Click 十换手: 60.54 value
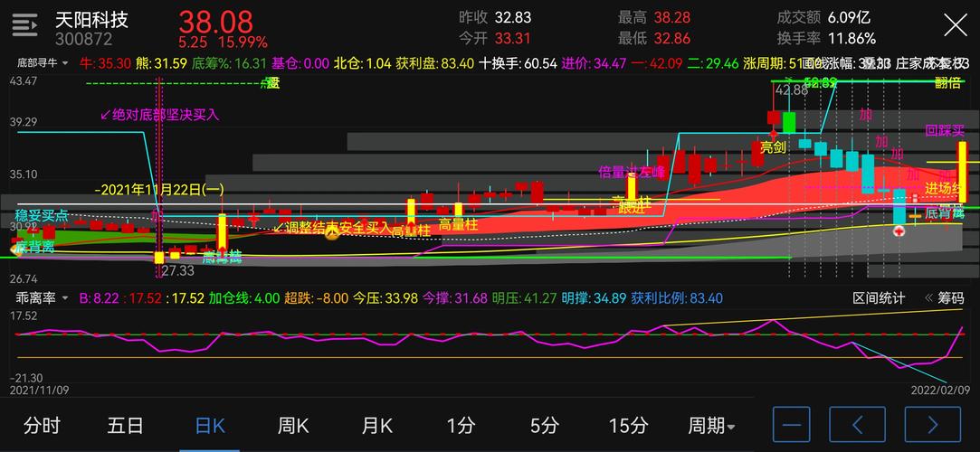The image size is (980, 452). coord(518,63)
